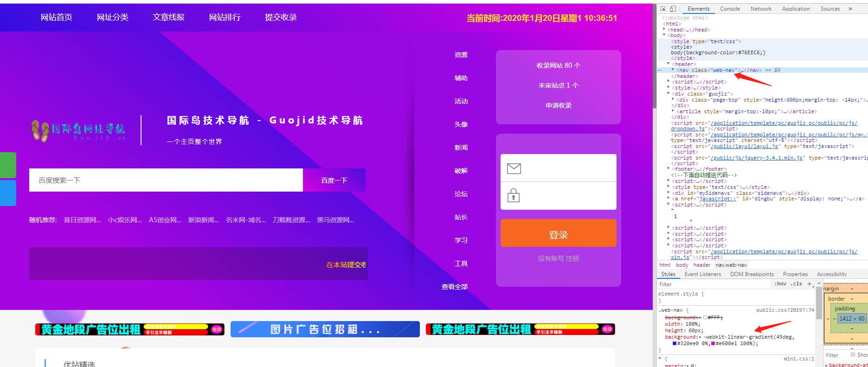Expand the head element in the DOM tree

tap(664, 30)
